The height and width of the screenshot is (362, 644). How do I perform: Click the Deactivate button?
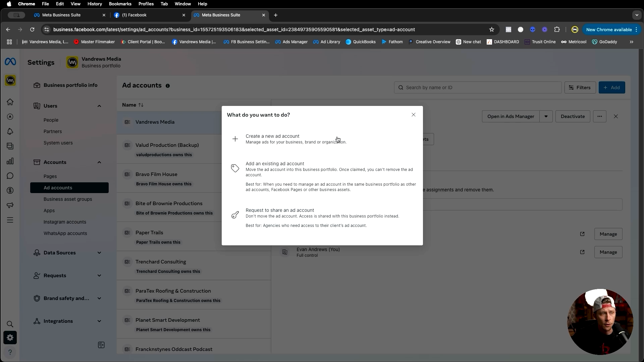[573, 116]
